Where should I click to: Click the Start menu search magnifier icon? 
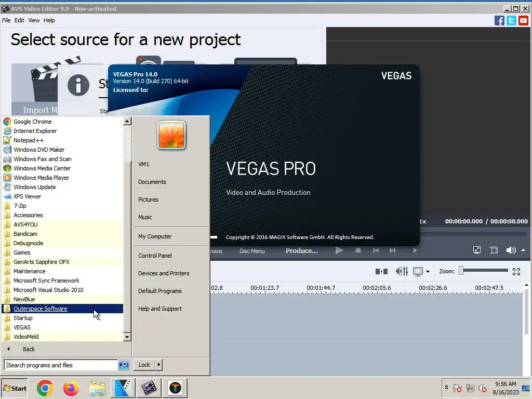[x=124, y=365]
